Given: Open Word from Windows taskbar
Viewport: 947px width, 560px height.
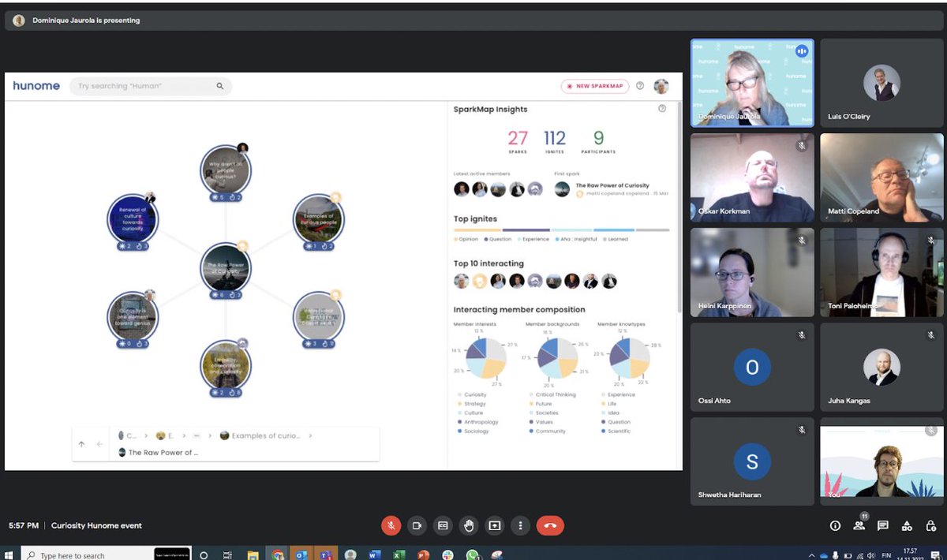Looking at the screenshot, I should click(375, 554).
